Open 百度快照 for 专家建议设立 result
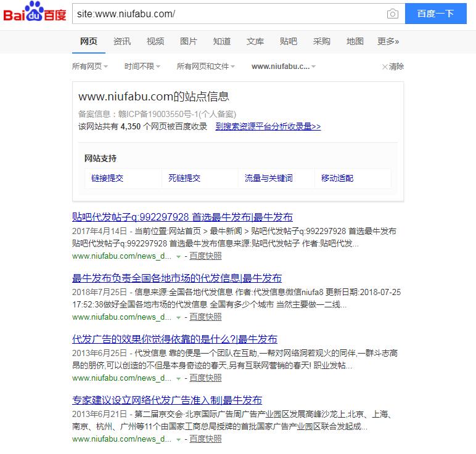 coord(205,439)
